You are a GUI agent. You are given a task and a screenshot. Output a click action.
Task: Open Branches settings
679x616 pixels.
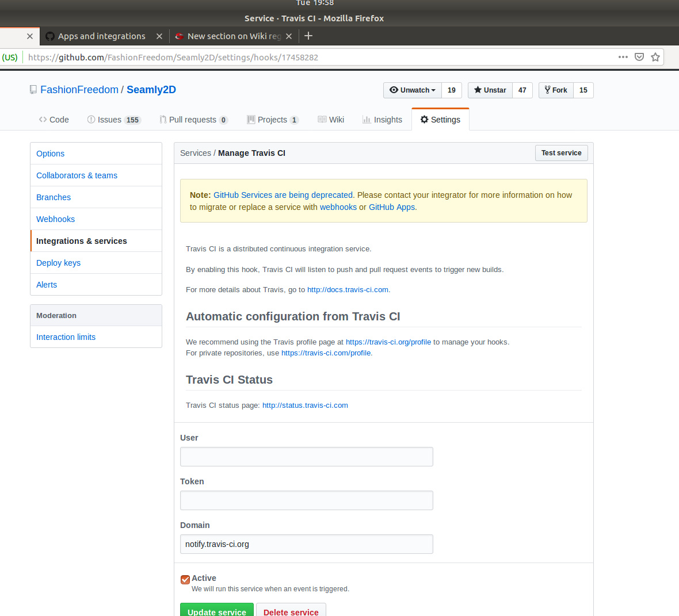96,197
